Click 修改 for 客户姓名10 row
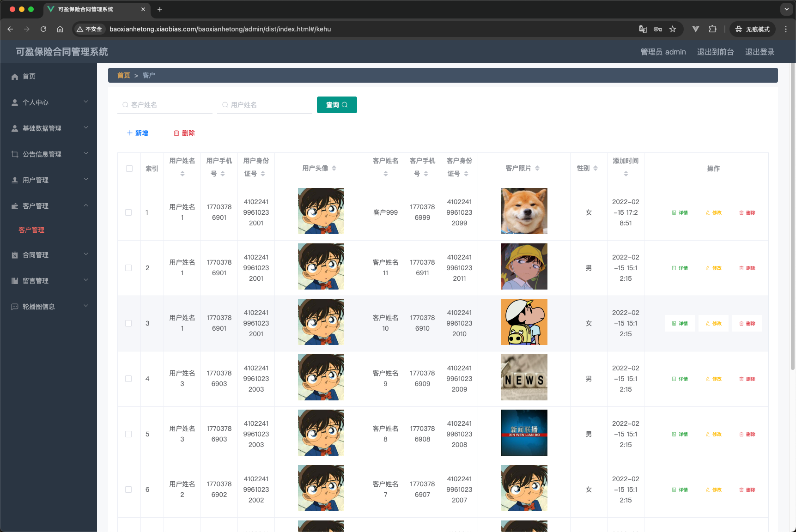The height and width of the screenshot is (532, 796). [x=713, y=324]
